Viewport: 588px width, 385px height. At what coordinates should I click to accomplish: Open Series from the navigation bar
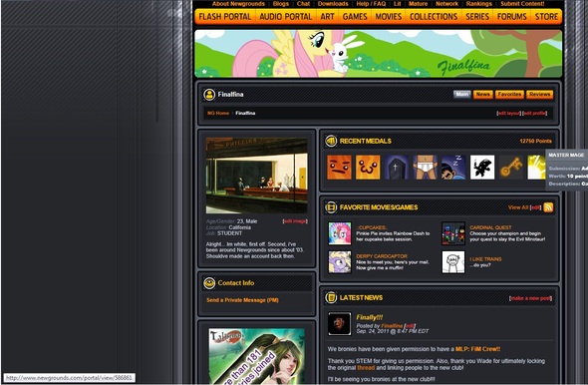477,17
